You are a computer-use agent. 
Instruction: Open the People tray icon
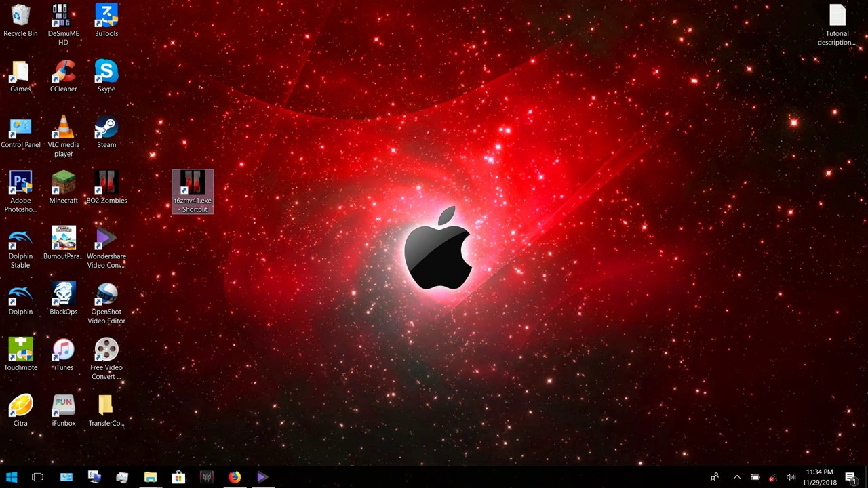[x=714, y=477]
